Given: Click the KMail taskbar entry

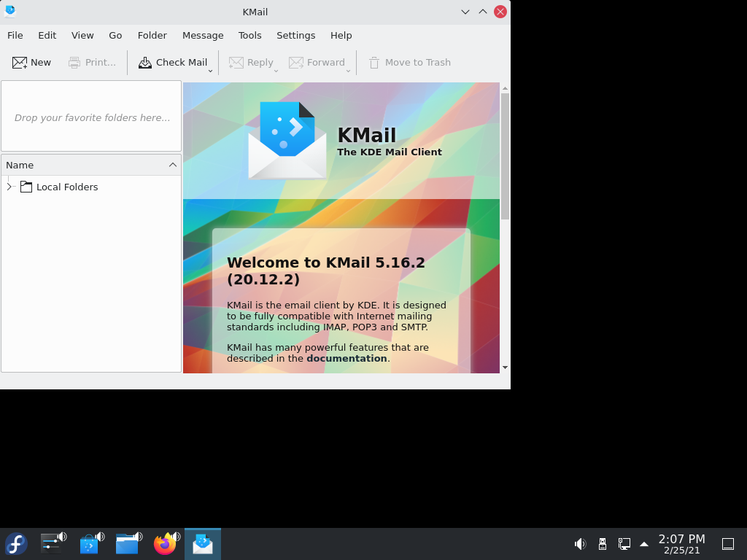Looking at the screenshot, I should (x=203, y=544).
